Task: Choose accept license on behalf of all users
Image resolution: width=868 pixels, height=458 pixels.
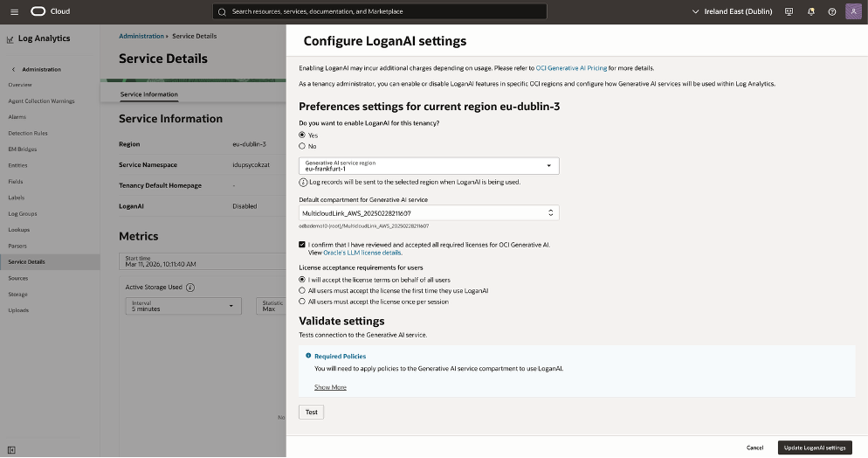Action: 302,280
